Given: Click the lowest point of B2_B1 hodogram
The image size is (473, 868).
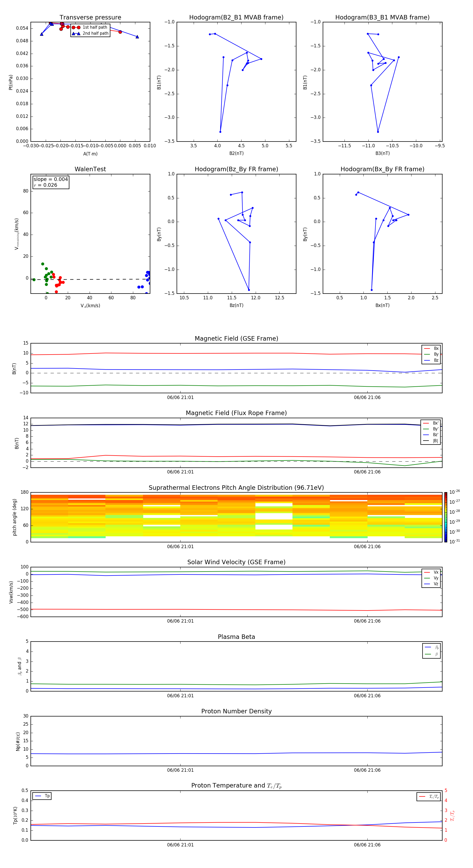Looking at the screenshot, I should (220, 132).
